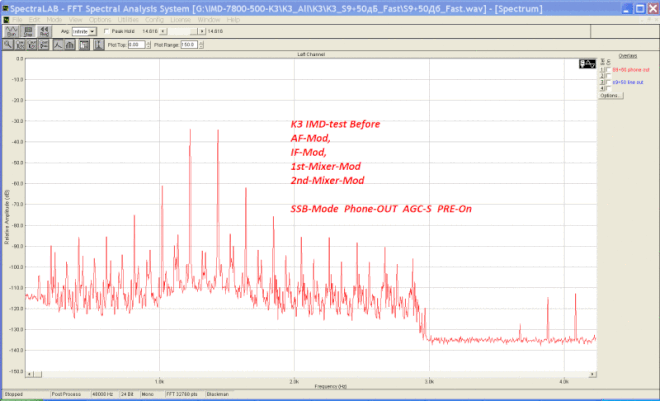Open the License menu
660x401 pixels.
[x=181, y=20]
